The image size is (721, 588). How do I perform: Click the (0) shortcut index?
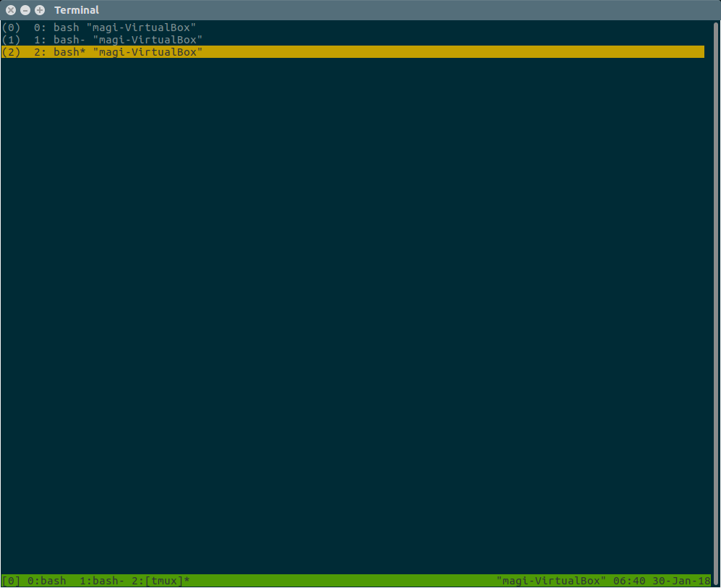pos(11,27)
